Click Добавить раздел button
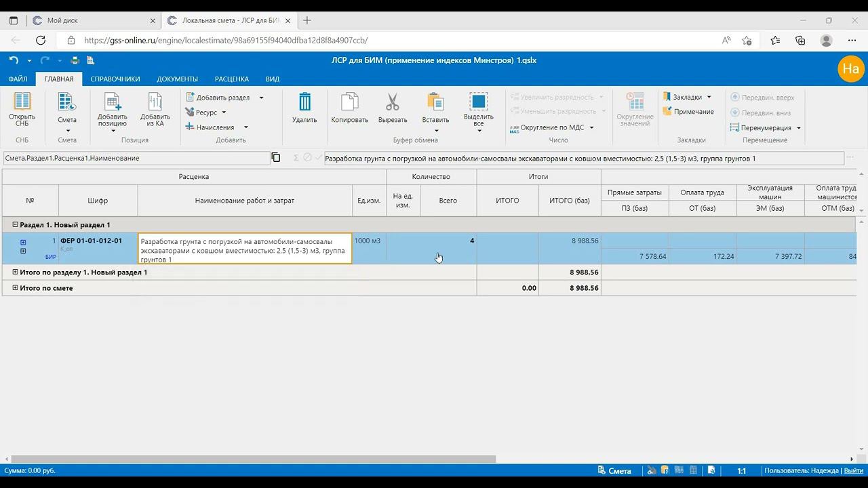The width and height of the screenshot is (868, 488). (x=218, y=98)
